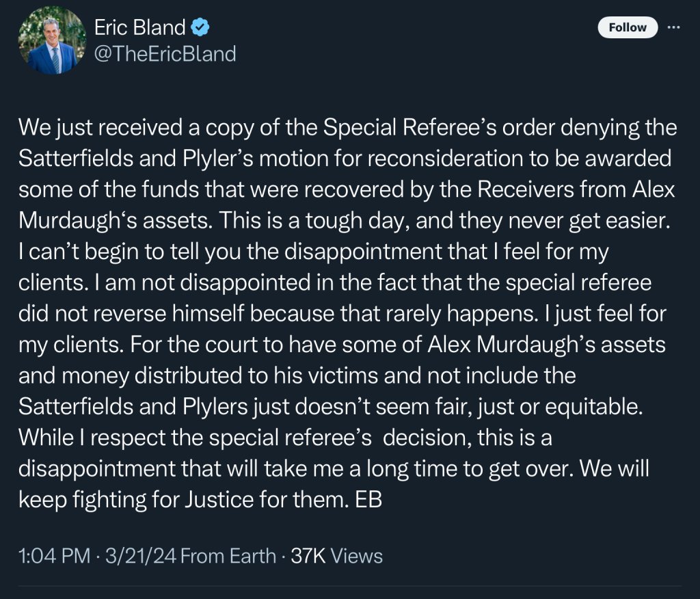
Task: Open the 37K Views count
Action: 337,556
